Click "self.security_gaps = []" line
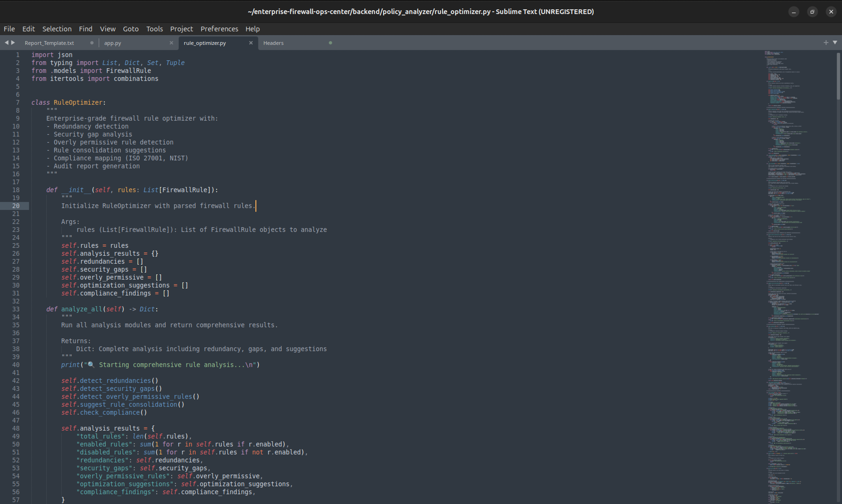Image resolution: width=842 pixels, height=504 pixels. click(x=104, y=269)
